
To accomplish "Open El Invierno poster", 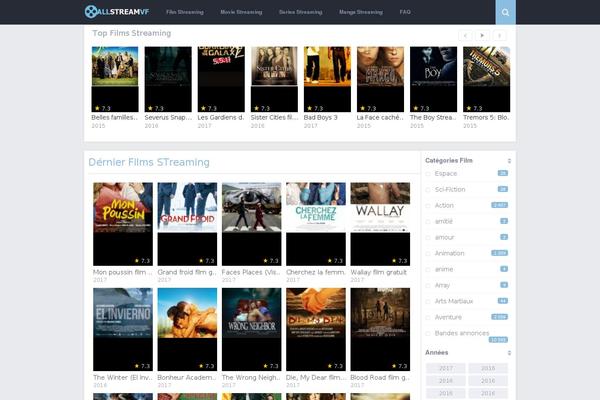I will (x=123, y=330).
